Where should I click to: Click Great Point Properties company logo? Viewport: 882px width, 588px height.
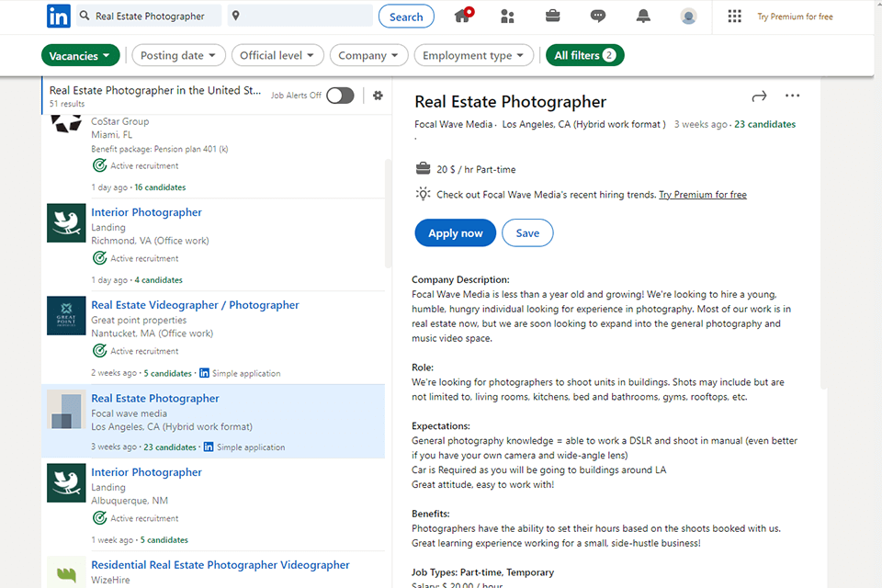coord(66,316)
